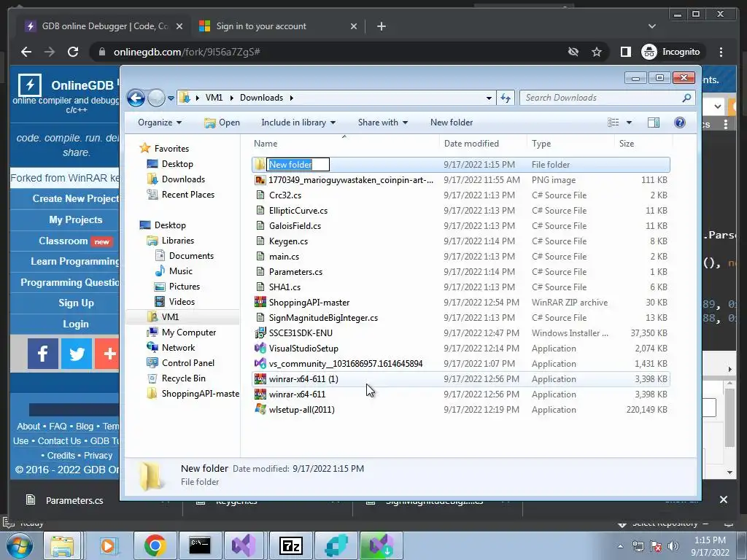
Task: Select VisualStudioSetup application icon
Action: (x=260, y=348)
